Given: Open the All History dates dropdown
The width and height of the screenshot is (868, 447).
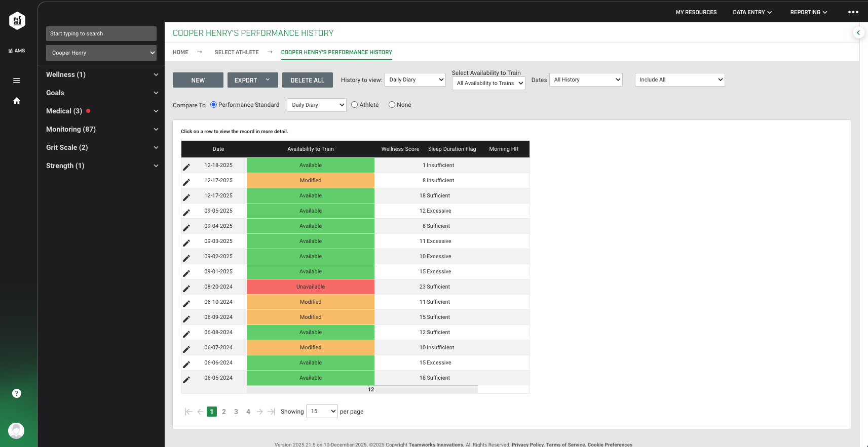Looking at the screenshot, I should pyautogui.click(x=586, y=79).
